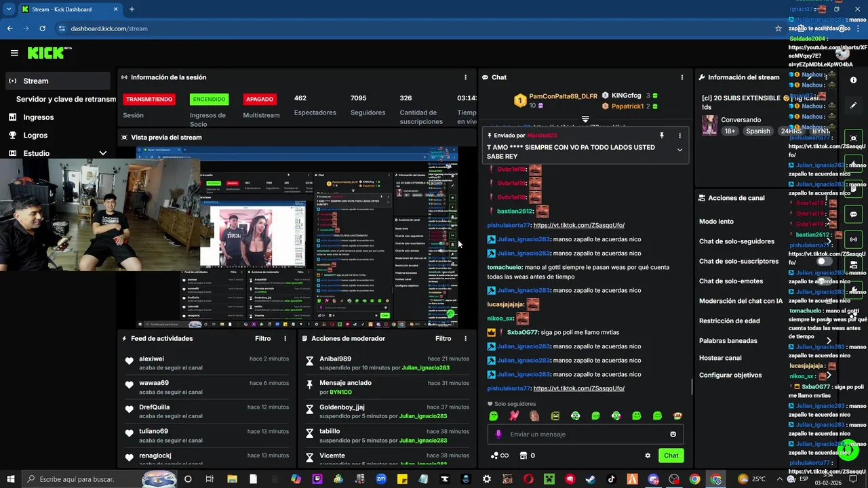Click the stream preview thumbnail

pos(296,237)
